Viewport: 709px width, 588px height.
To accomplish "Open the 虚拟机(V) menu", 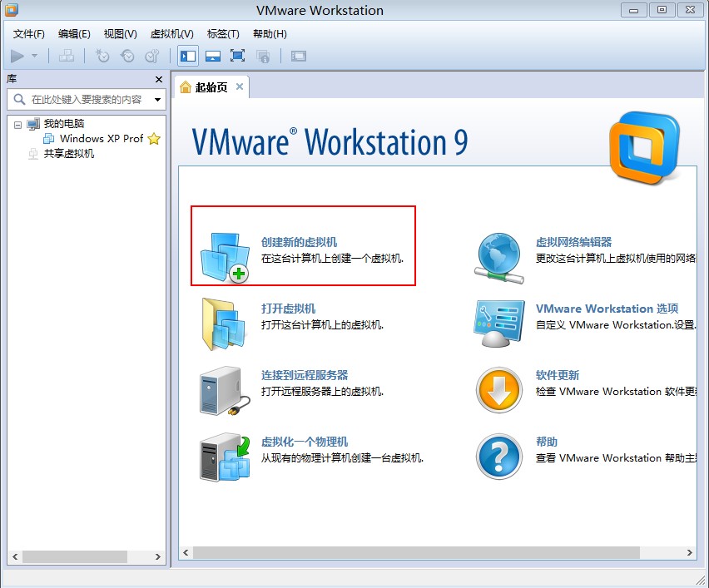I will 171,34.
